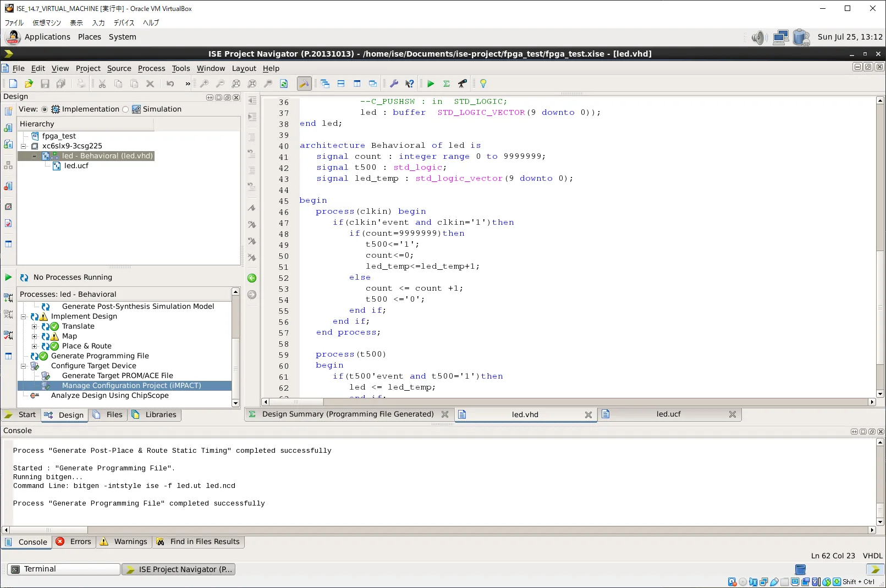Collapse the xc6slx9-3csg225 hierarchy node
This screenshot has height=588, width=886.
(24, 146)
